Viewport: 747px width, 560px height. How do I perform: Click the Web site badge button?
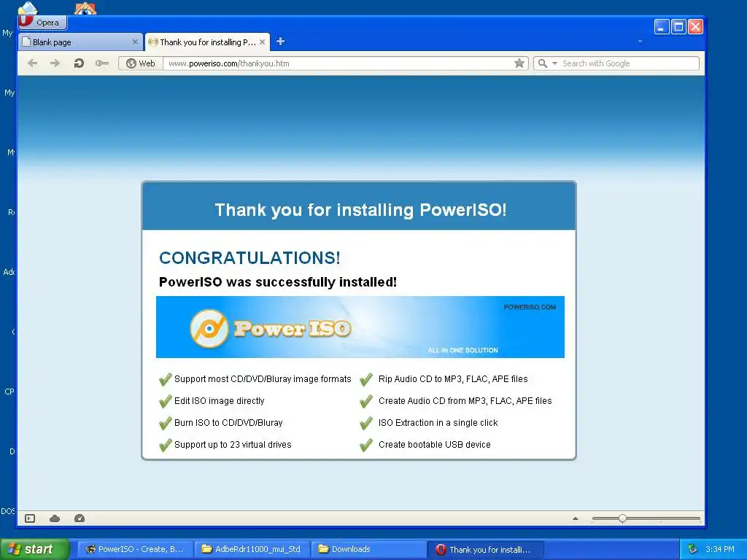(141, 63)
